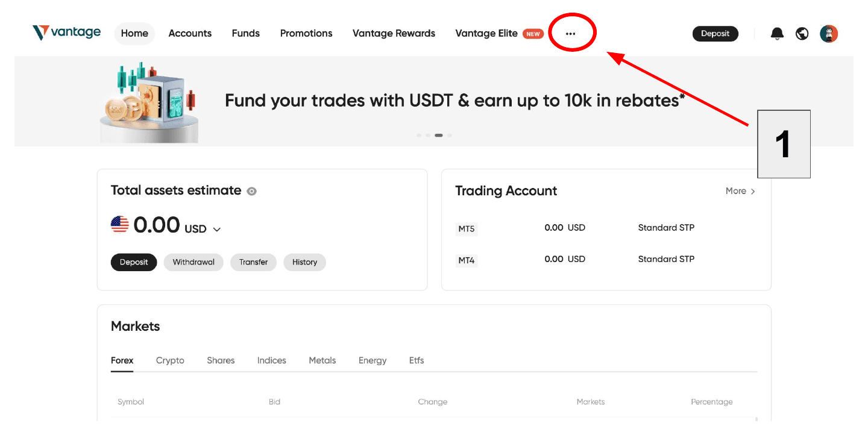Expand More in Trading Account card
868x429 pixels.
(x=740, y=191)
